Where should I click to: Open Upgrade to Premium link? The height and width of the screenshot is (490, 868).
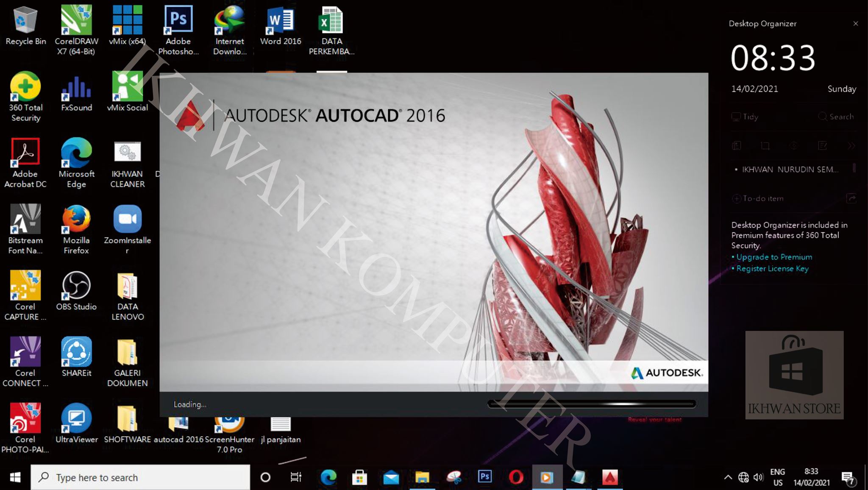(x=774, y=257)
